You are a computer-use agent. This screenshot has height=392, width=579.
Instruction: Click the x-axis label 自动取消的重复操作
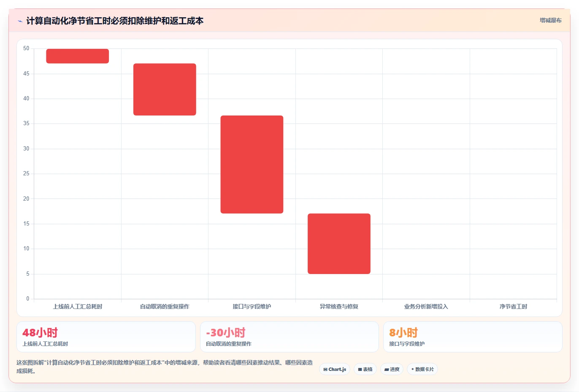pos(165,306)
